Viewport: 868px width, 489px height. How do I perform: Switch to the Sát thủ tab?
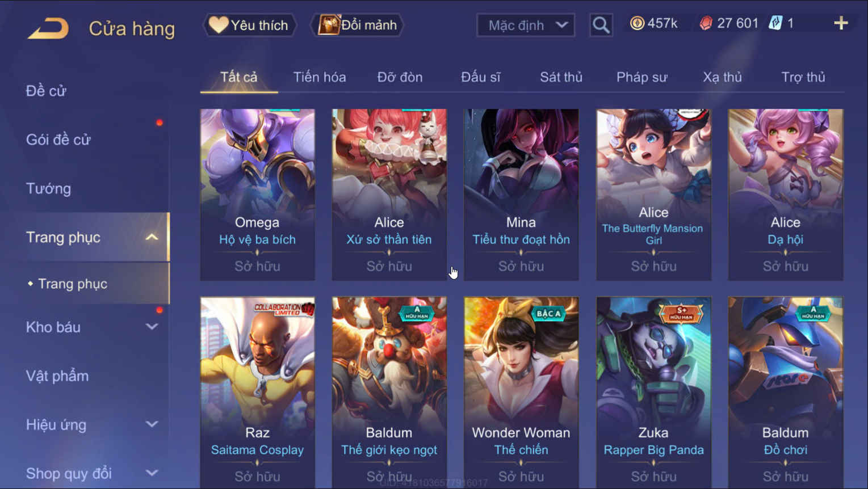[561, 77]
